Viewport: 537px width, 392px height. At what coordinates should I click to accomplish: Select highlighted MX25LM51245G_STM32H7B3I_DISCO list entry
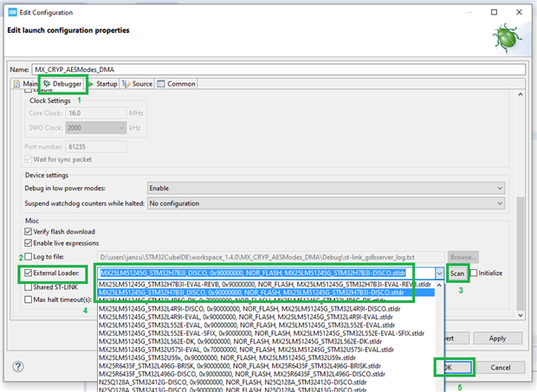(x=266, y=292)
